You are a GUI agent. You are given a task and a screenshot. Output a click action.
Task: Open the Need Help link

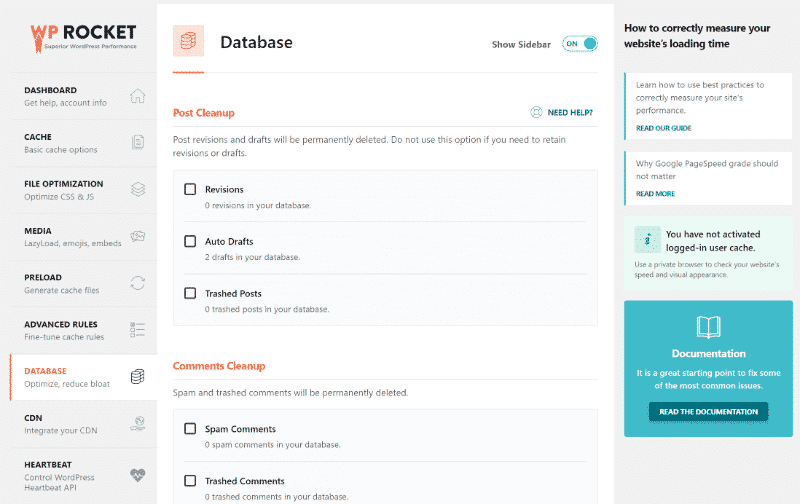563,113
